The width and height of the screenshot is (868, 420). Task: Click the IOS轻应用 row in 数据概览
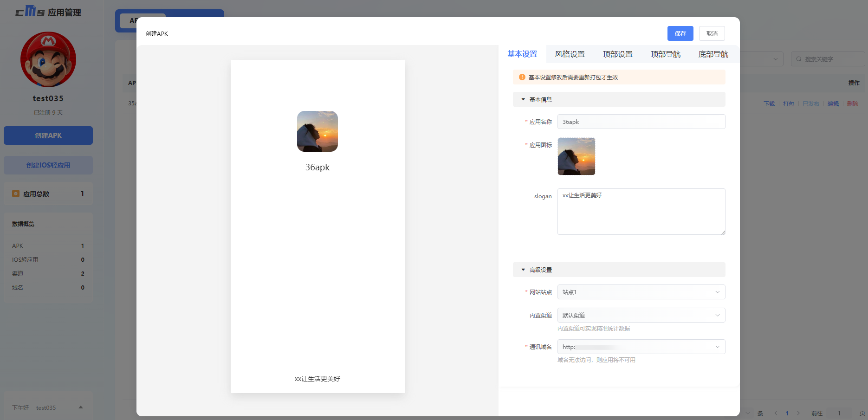point(48,259)
